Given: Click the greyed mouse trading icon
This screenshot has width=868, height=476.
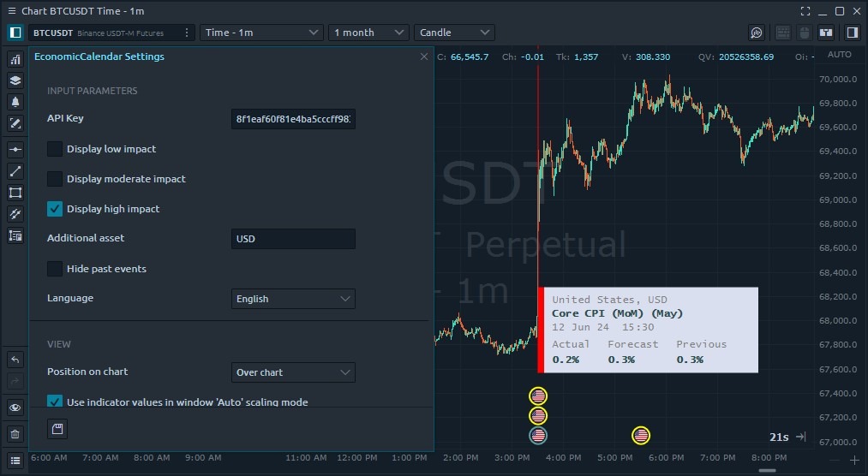Looking at the screenshot, I should click(x=805, y=33).
